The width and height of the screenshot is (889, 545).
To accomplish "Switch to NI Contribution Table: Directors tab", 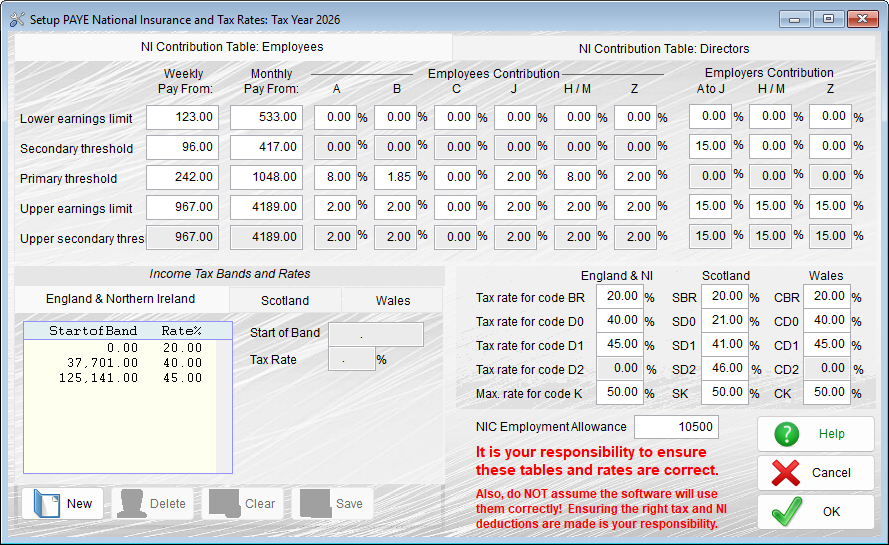I will pos(664,49).
